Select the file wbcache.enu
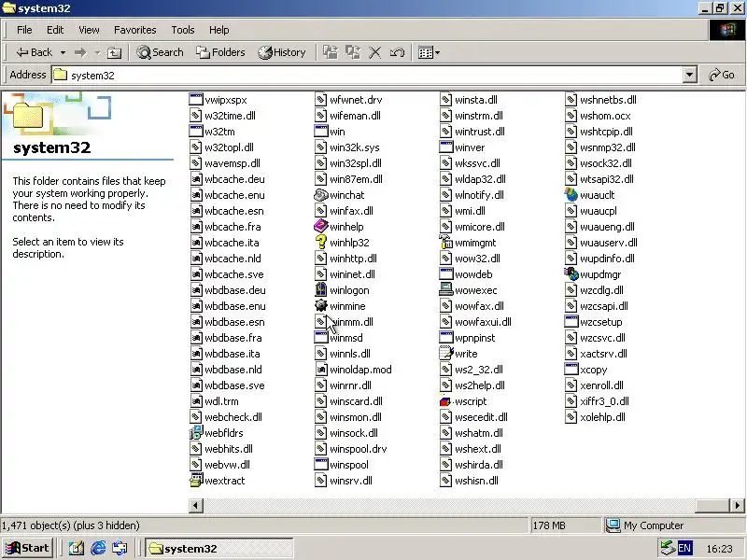 coord(227,195)
